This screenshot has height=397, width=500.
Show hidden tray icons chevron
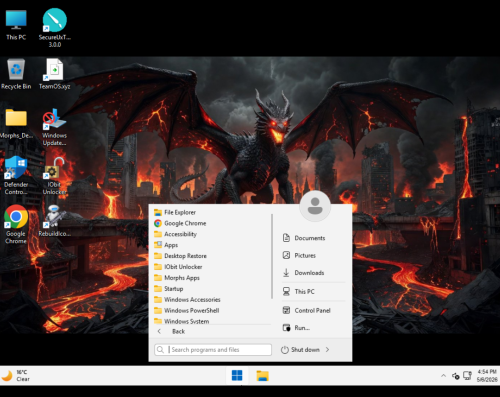pyautogui.click(x=443, y=376)
